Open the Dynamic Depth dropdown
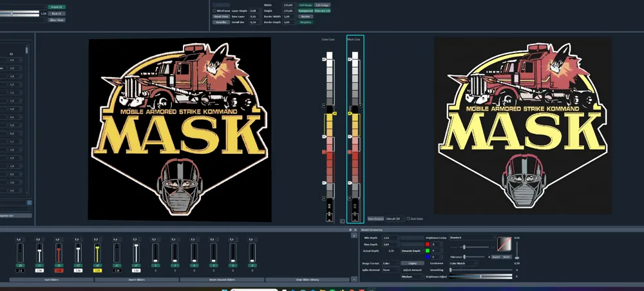 point(412,251)
